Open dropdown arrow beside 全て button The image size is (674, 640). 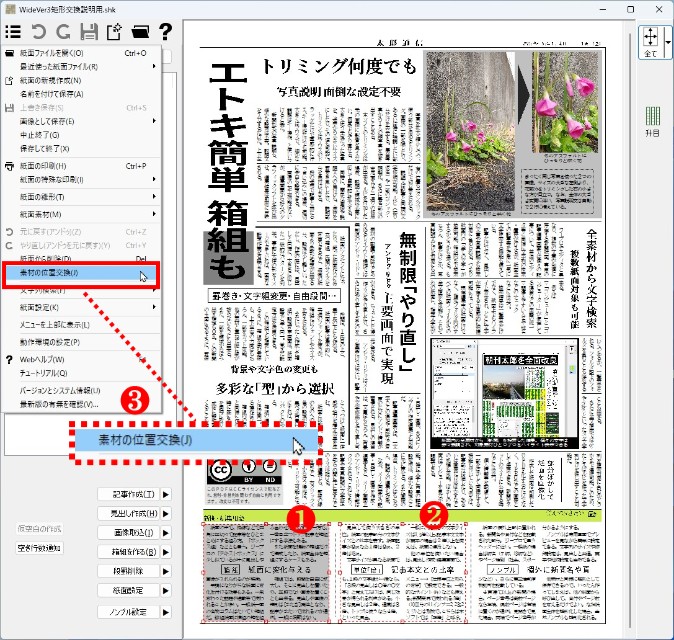(x=667, y=41)
